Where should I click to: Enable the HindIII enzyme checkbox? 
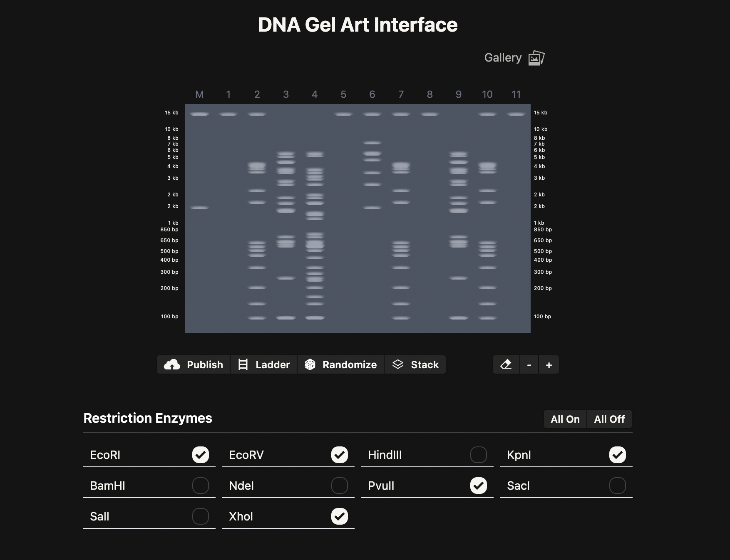pos(478,455)
